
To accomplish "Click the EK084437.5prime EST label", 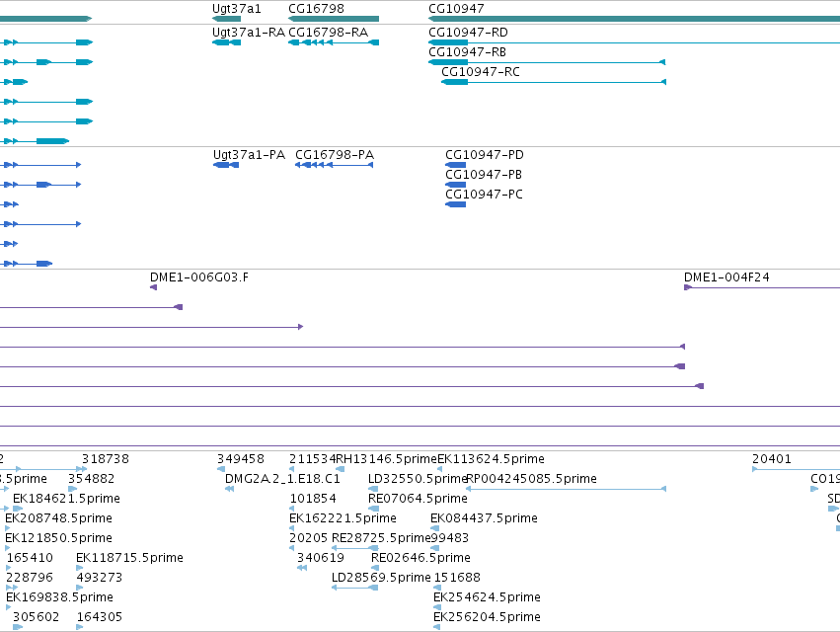I will [484, 518].
